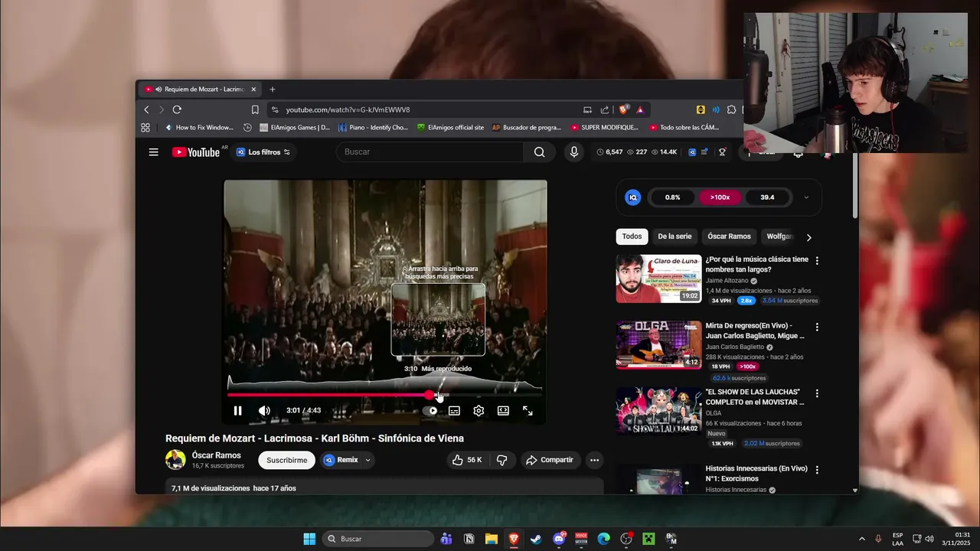
Task: Open Discord from the taskbar
Action: [559, 539]
